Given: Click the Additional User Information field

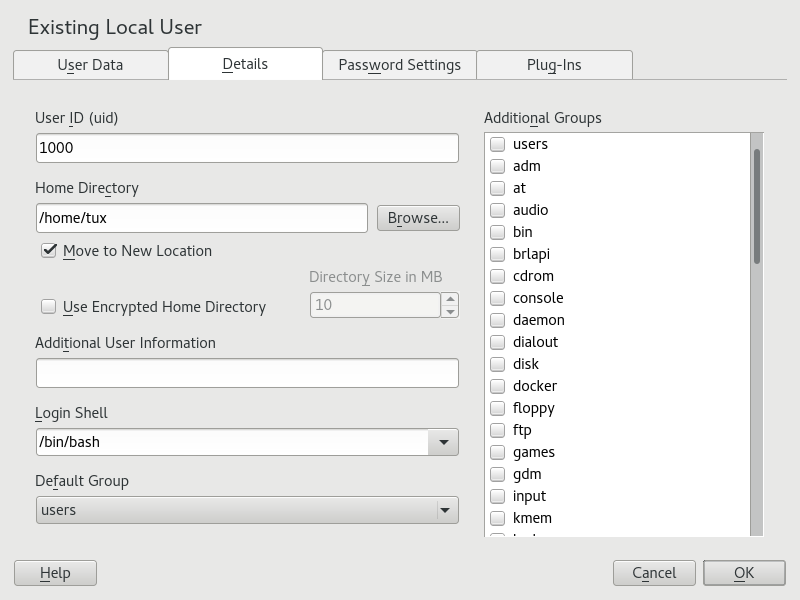Looking at the screenshot, I should tap(246, 373).
